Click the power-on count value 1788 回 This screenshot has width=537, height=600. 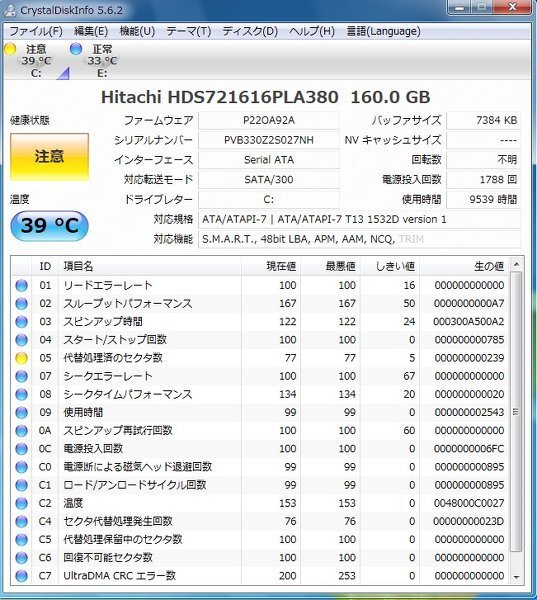coord(483,180)
